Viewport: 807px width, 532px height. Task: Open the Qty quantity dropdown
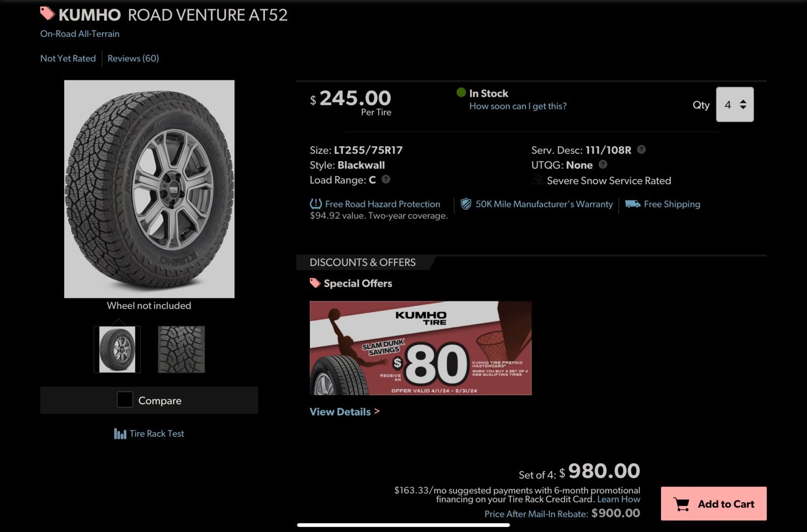(735, 104)
